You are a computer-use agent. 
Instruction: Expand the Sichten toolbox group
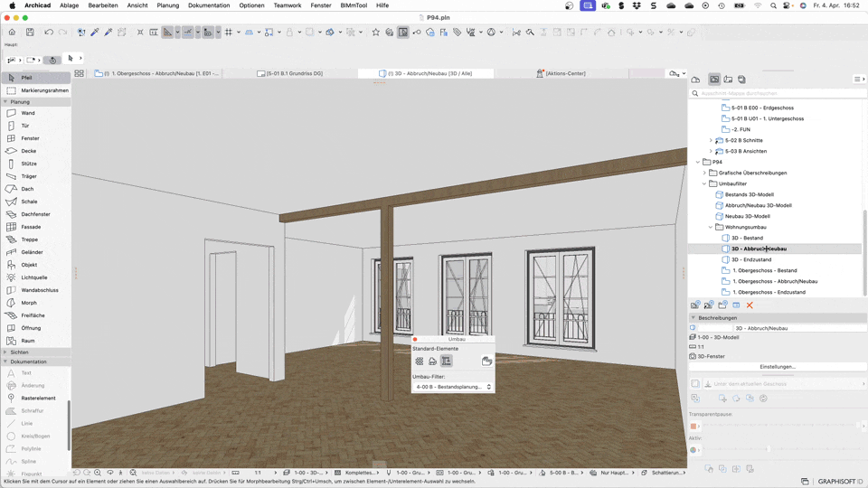pos(5,352)
